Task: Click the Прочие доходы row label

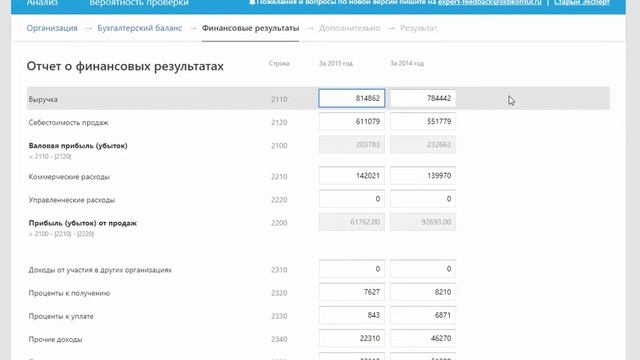Action: coord(55,340)
